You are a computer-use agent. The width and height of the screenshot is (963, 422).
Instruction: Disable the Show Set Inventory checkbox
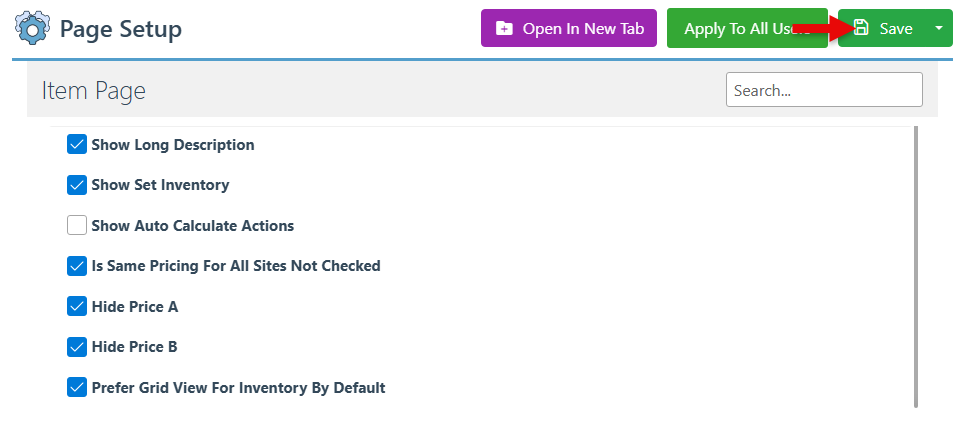click(x=77, y=185)
